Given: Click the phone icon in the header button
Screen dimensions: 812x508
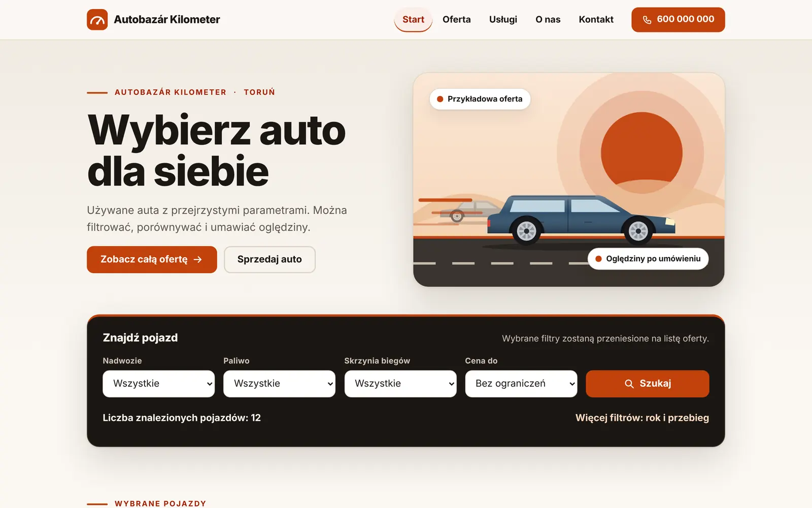Looking at the screenshot, I should click(647, 20).
